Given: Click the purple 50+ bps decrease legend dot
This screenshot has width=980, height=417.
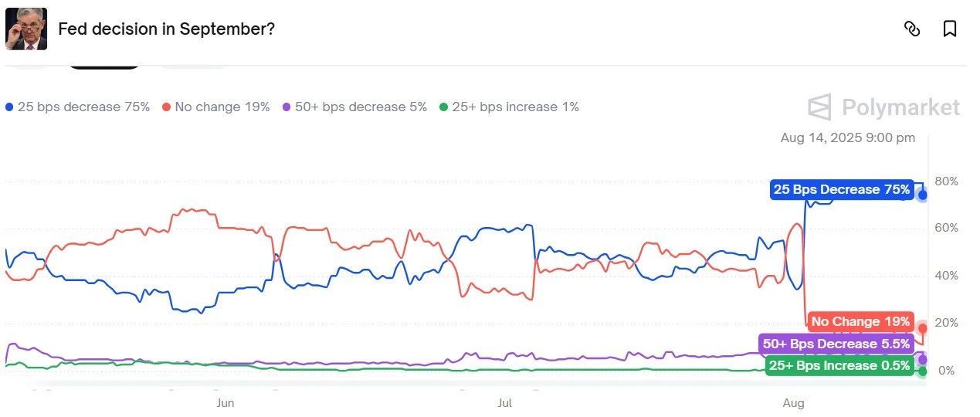Looking at the screenshot, I should pyautogui.click(x=287, y=107).
